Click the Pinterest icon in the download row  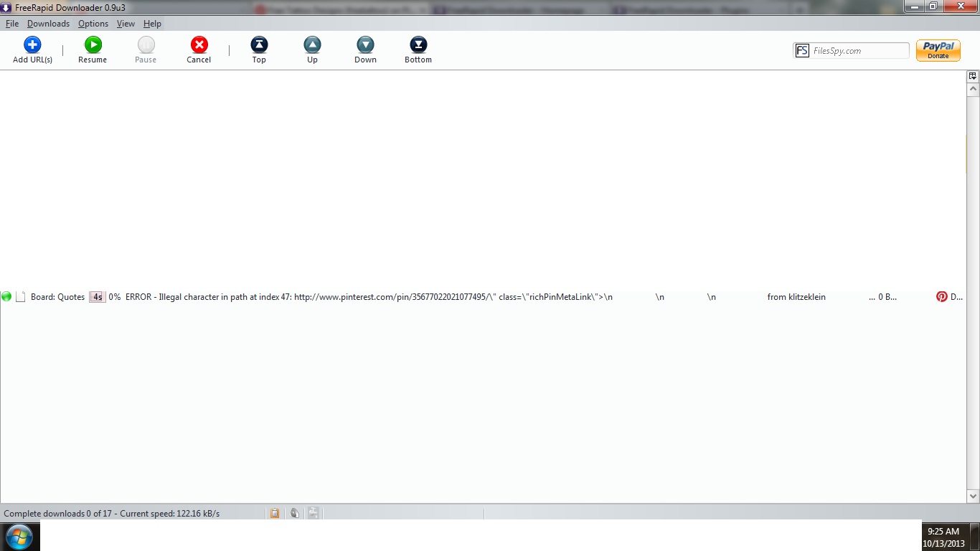tap(942, 296)
